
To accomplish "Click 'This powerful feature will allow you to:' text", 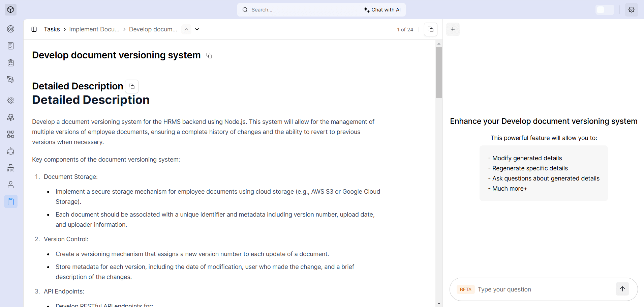I will [544, 138].
